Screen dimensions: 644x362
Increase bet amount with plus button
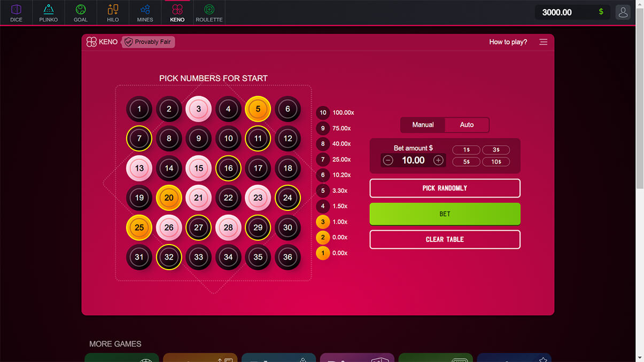pos(438,160)
